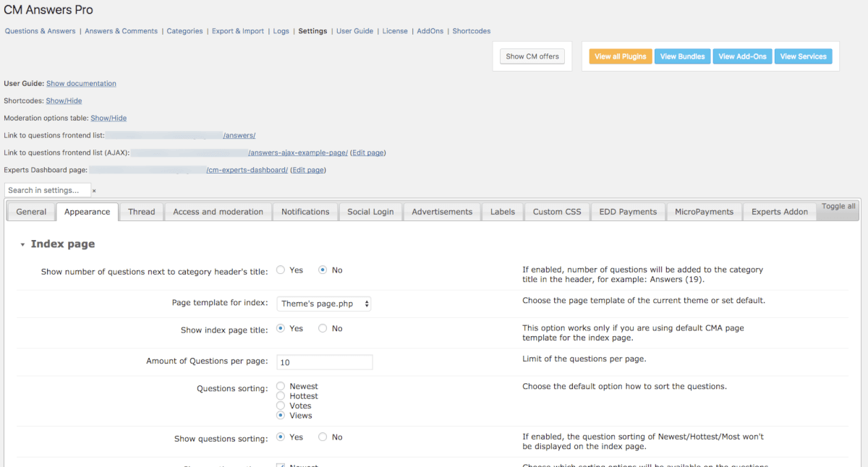Click the Amount of Questions per page field
The width and height of the screenshot is (868, 467).
point(325,362)
